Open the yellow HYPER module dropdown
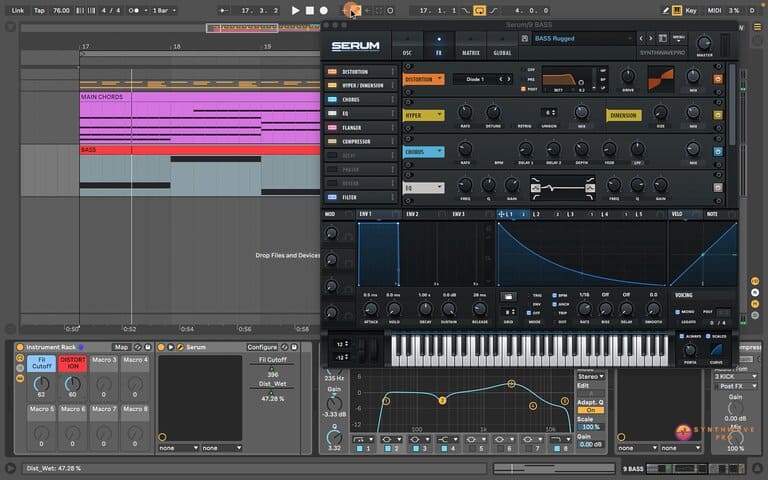This screenshot has width=768, height=480. coord(423,115)
